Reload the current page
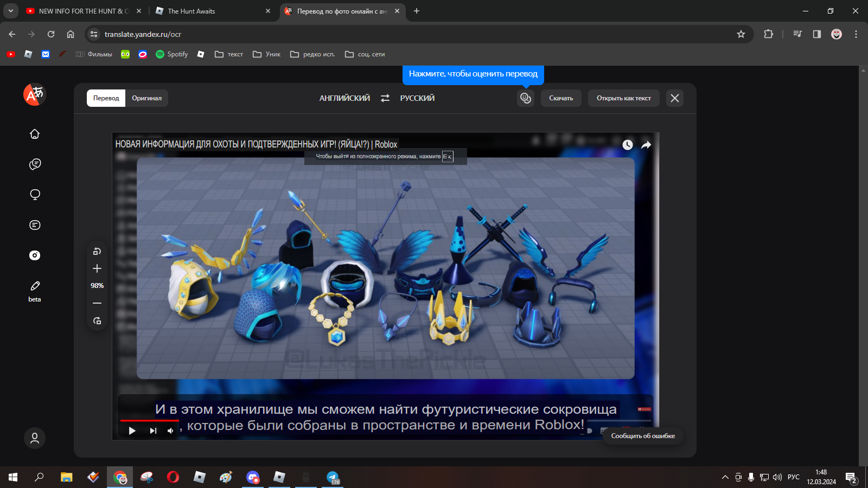 (51, 34)
